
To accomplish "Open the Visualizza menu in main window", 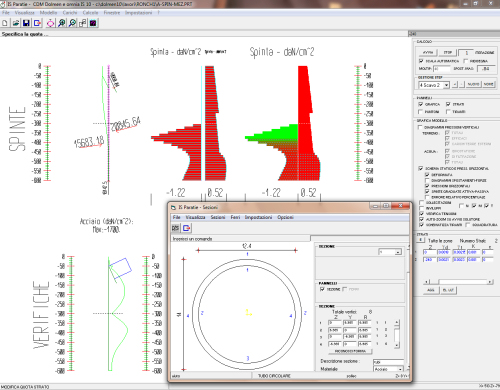I will pos(25,13).
